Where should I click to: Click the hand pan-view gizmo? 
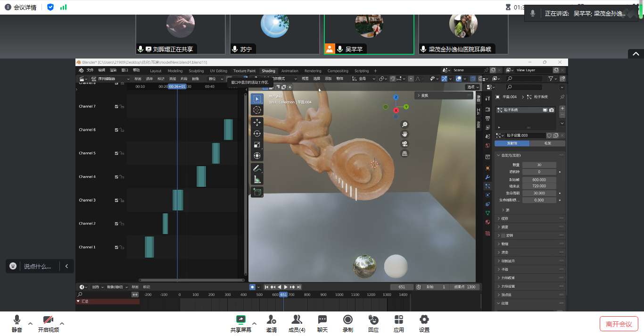404,134
